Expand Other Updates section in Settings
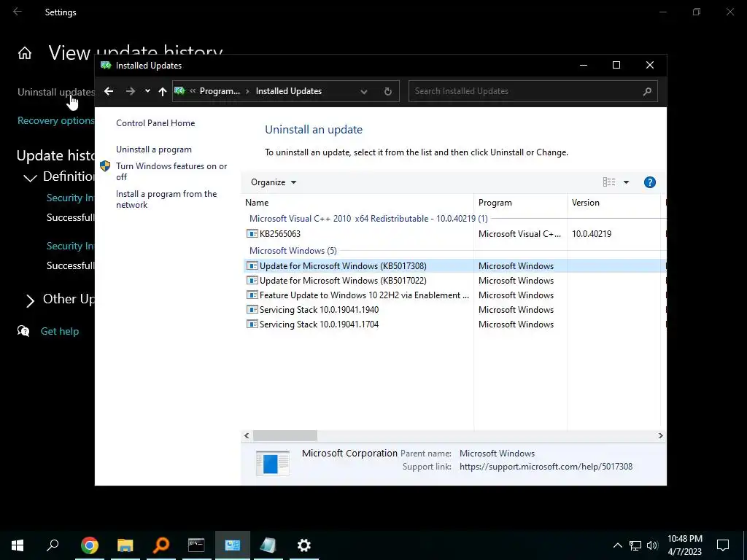The height and width of the screenshot is (560, 747). pos(29,300)
